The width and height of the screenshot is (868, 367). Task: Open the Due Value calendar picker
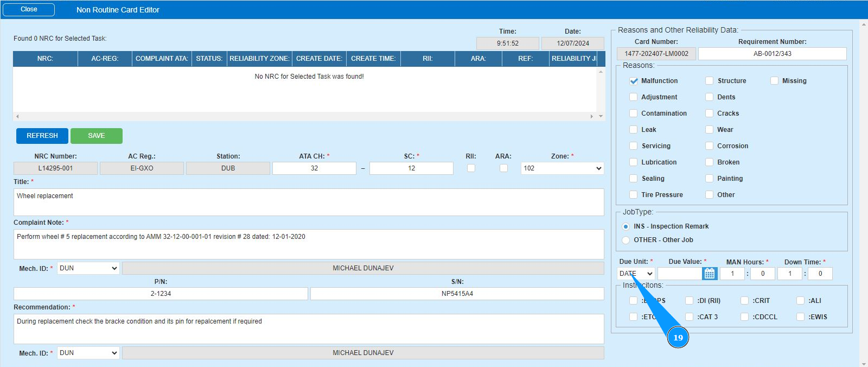709,274
